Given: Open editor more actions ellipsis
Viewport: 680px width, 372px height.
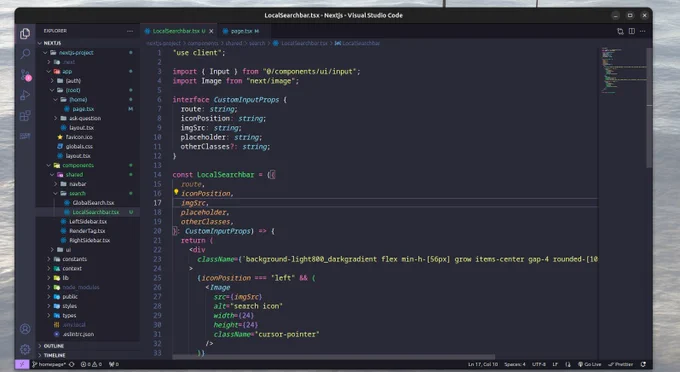Looking at the screenshot, I should click(x=643, y=31).
